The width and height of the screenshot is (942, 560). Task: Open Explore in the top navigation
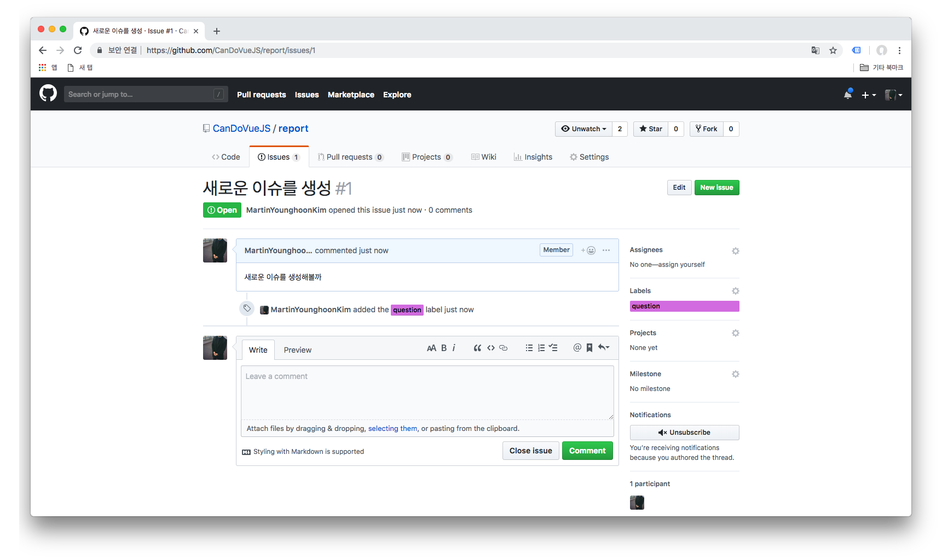point(397,95)
